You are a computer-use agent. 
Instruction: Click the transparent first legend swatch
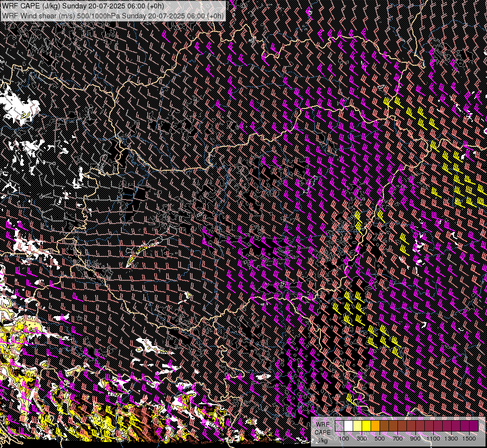point(339,426)
